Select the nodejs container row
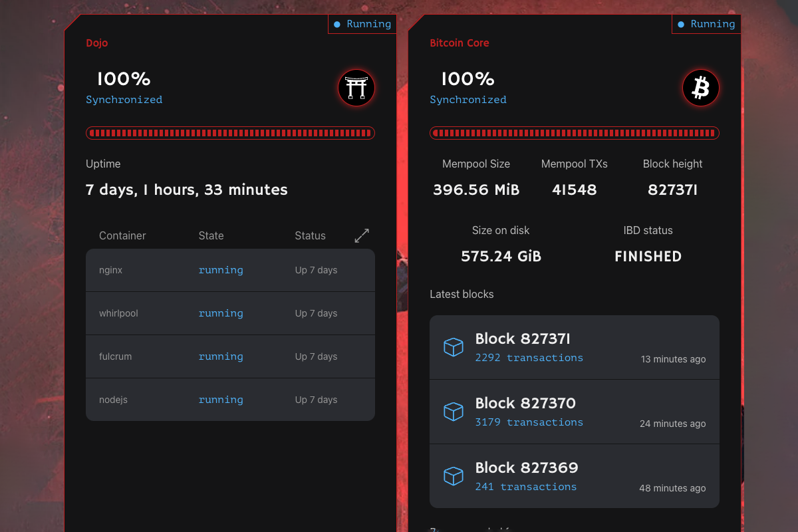Image resolution: width=798 pixels, height=532 pixels. pos(230,400)
